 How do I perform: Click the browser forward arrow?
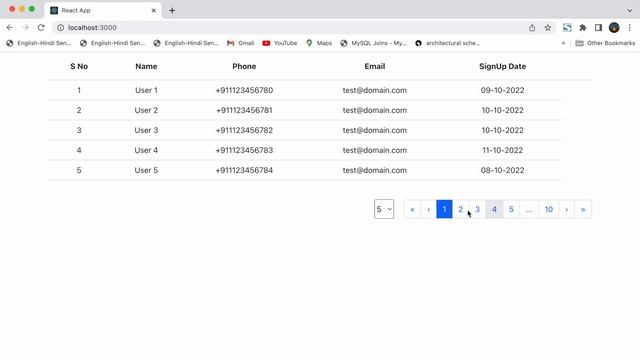[x=25, y=28]
